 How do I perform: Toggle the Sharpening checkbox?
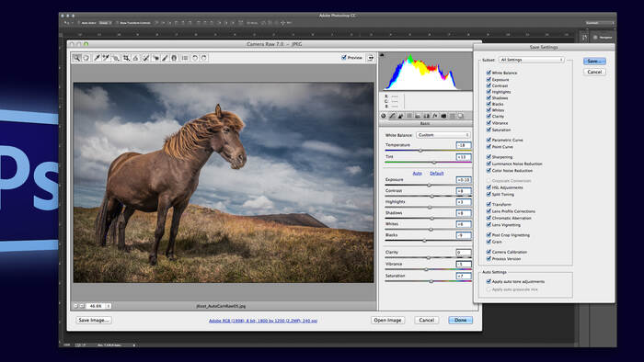(489, 156)
